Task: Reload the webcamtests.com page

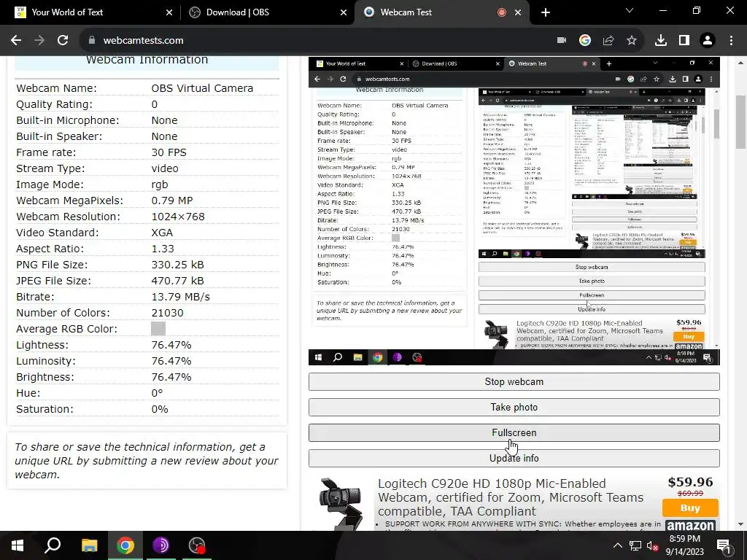Action: pyautogui.click(x=63, y=41)
